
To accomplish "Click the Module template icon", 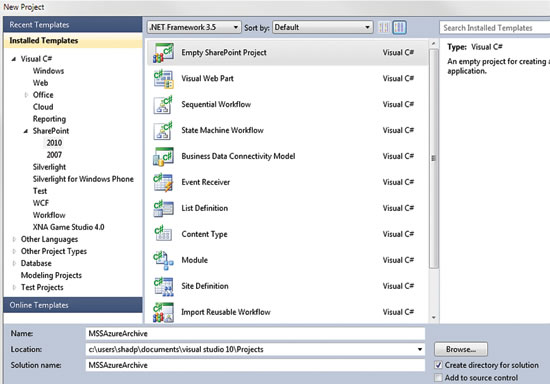I will pyautogui.click(x=163, y=260).
